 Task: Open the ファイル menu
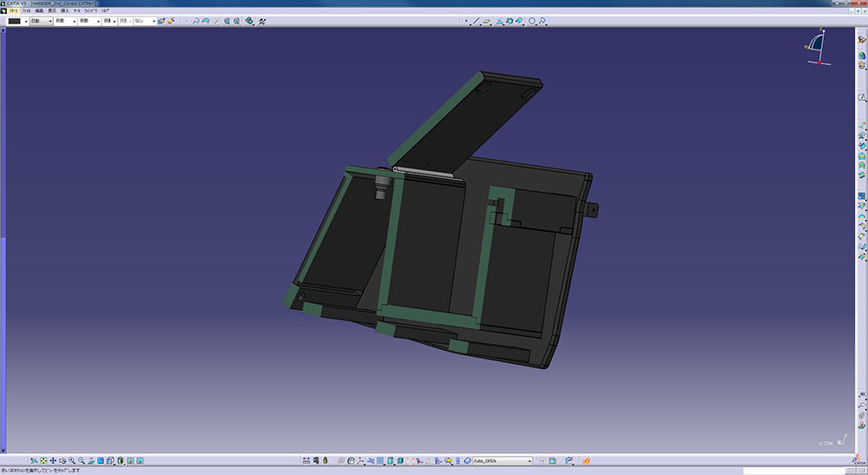28,10
